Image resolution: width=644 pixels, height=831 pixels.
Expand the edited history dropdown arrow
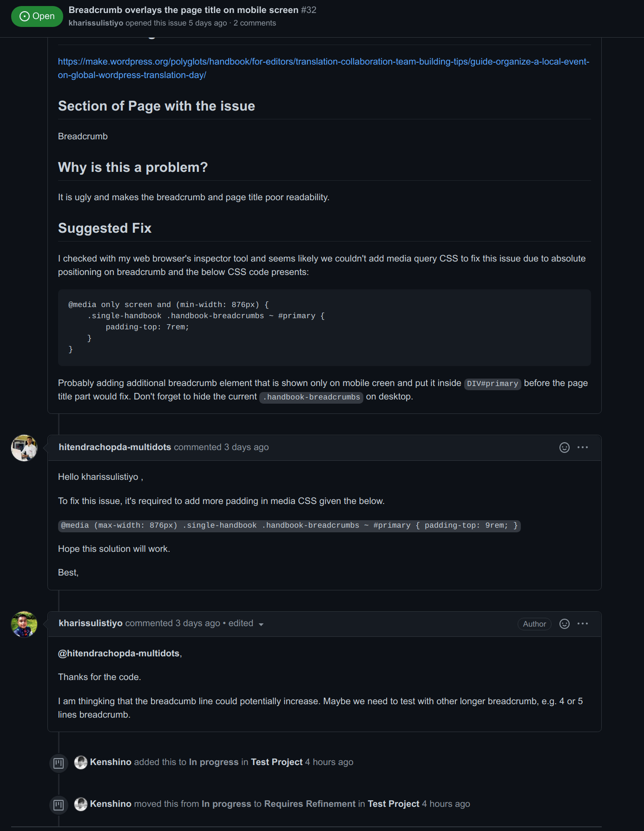[x=261, y=624]
